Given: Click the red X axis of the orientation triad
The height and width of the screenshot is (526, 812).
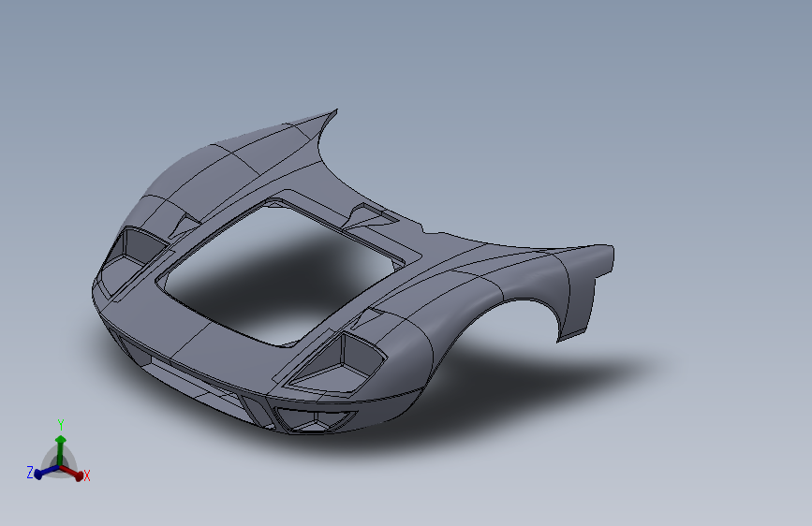Looking at the screenshot, I should coord(74,472).
